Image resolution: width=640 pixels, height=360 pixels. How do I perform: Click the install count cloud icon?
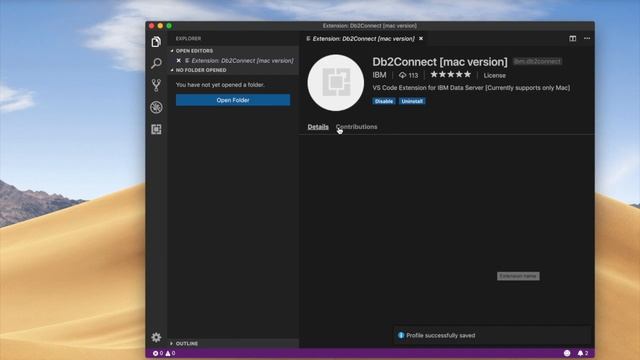click(x=402, y=75)
